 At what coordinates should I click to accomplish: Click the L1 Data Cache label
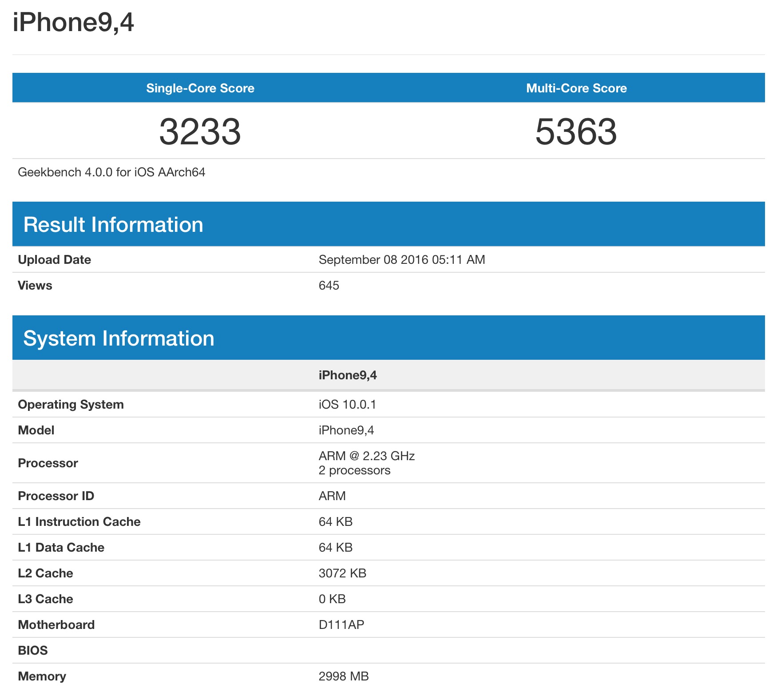pyautogui.click(x=61, y=548)
